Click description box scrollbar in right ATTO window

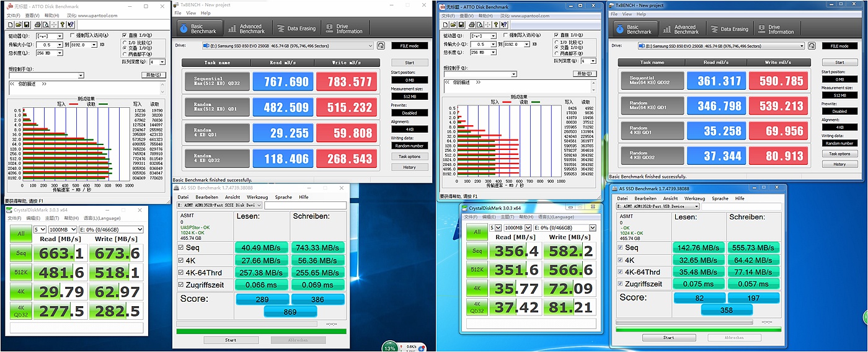point(593,87)
